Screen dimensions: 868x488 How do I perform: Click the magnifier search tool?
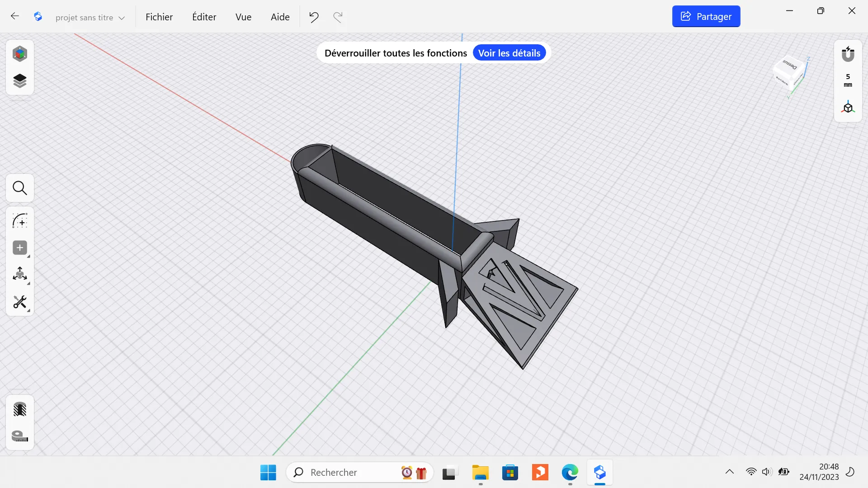coord(20,188)
